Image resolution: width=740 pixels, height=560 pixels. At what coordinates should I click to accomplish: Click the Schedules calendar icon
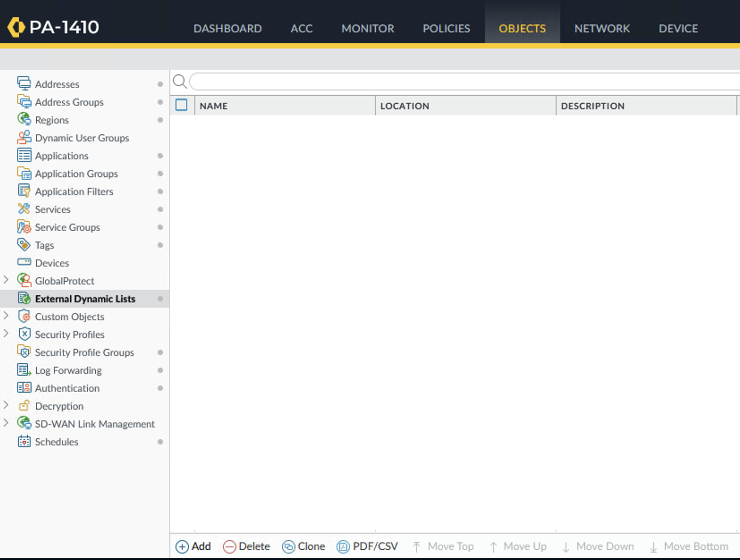(x=24, y=441)
